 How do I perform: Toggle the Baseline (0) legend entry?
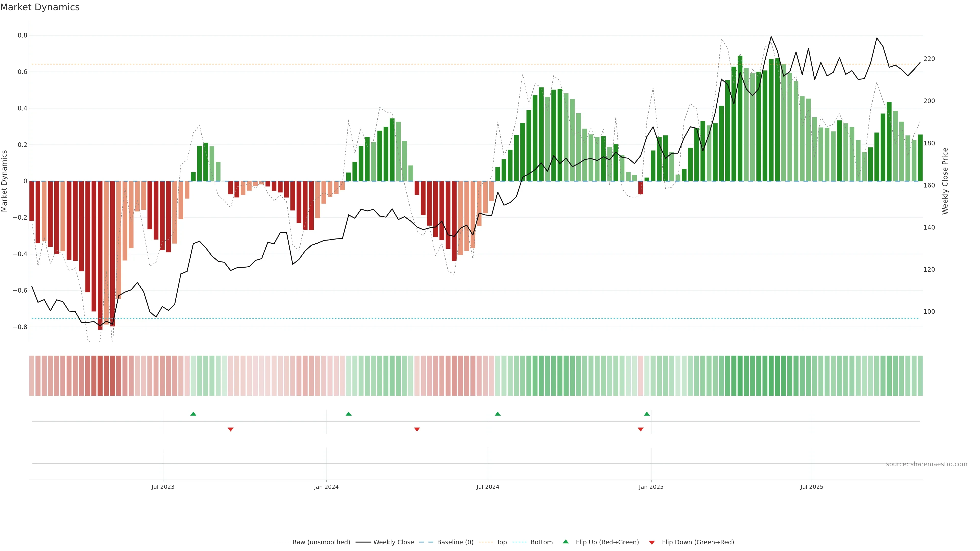click(x=455, y=542)
